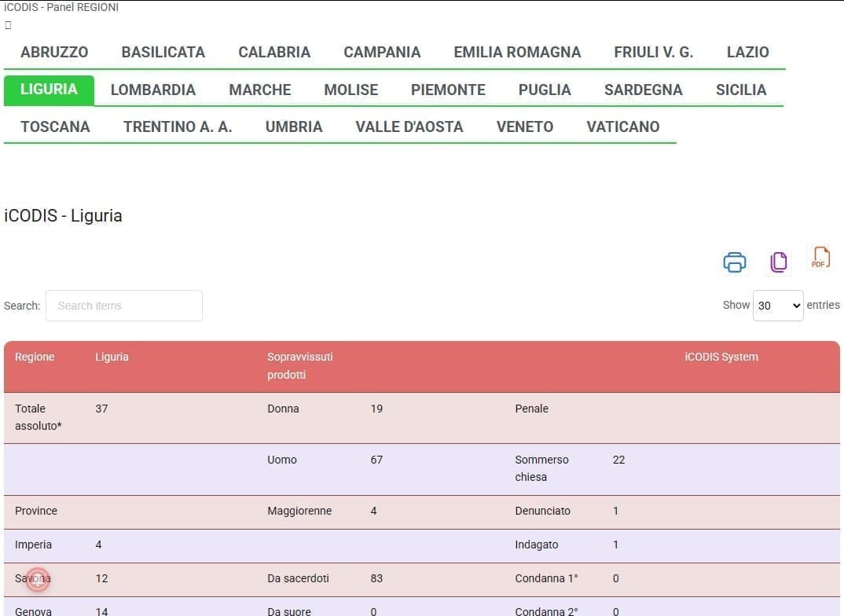The width and height of the screenshot is (844, 616).
Task: Select the SICILIA tab
Action: tap(740, 90)
